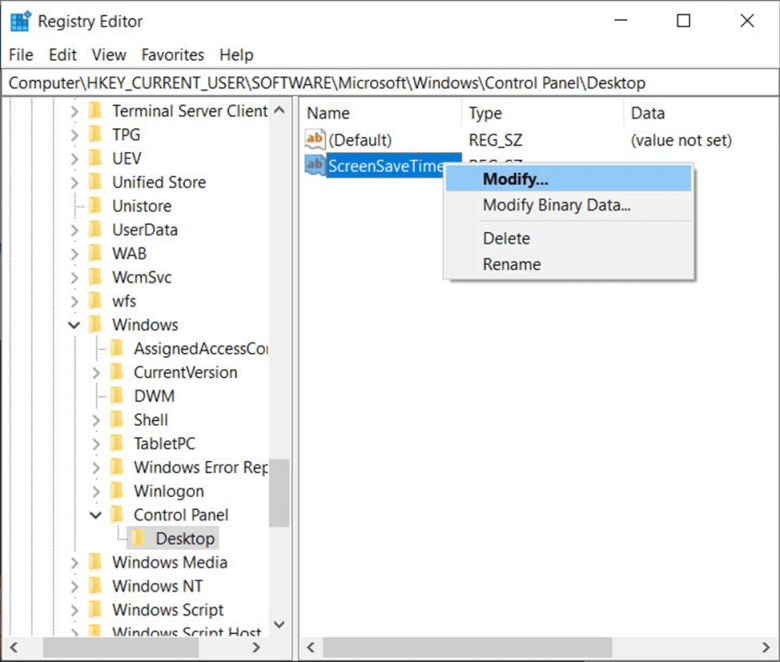Select the Windows Script key label
This screenshot has width=780, height=662.
pos(168,610)
